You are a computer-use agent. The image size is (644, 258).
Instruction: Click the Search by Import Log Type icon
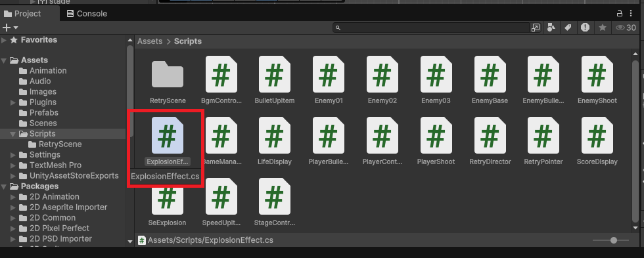585,28
